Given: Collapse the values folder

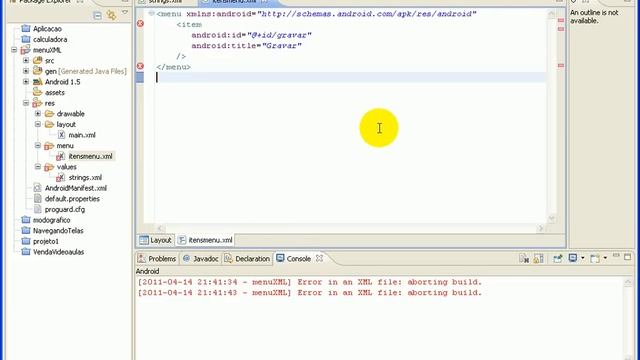Looking at the screenshot, I should tap(38, 167).
